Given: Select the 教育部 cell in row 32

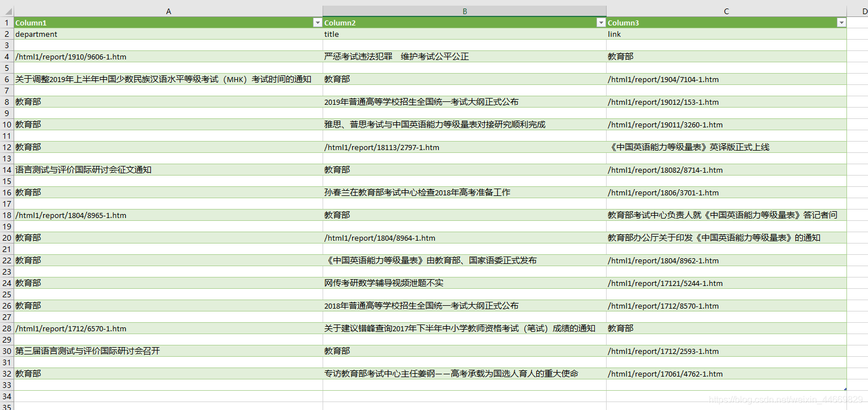Looking at the screenshot, I should tap(168, 374).
